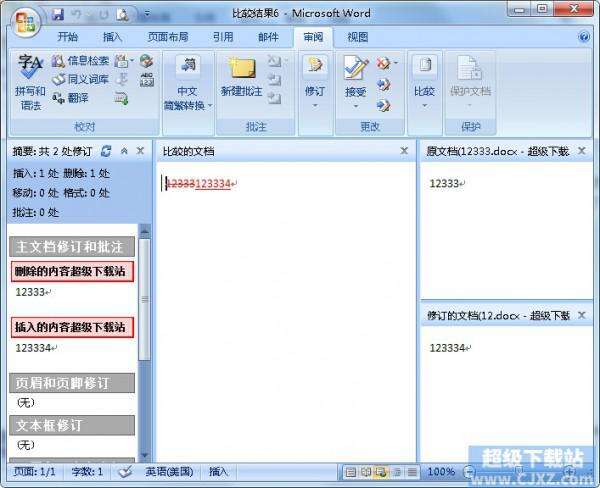Switch to Full Screen Reading view
Screen dimensions: 600x488
366,472
